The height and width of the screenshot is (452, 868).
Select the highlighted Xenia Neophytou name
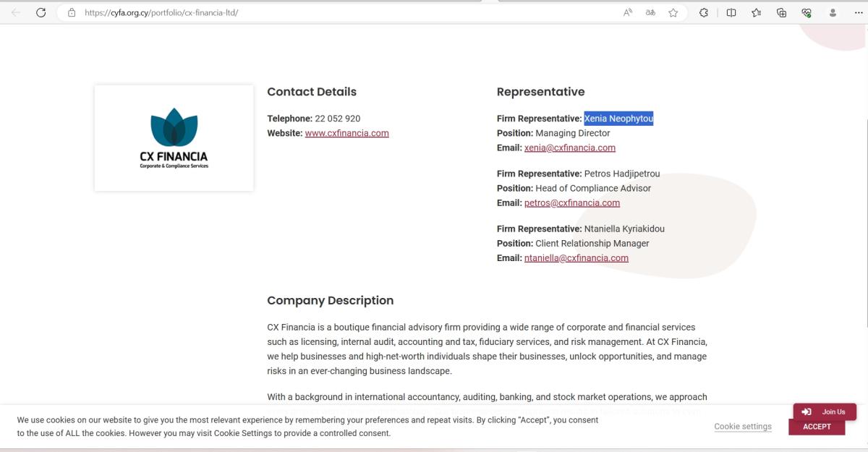point(618,118)
